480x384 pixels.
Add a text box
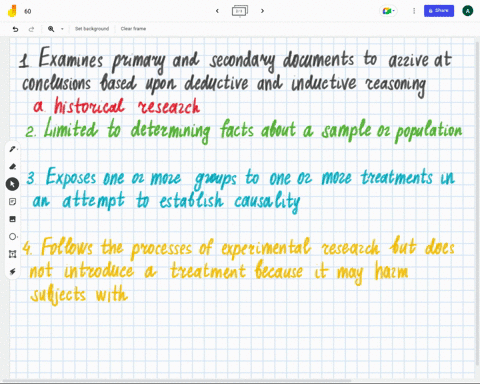pyautogui.click(x=13, y=254)
